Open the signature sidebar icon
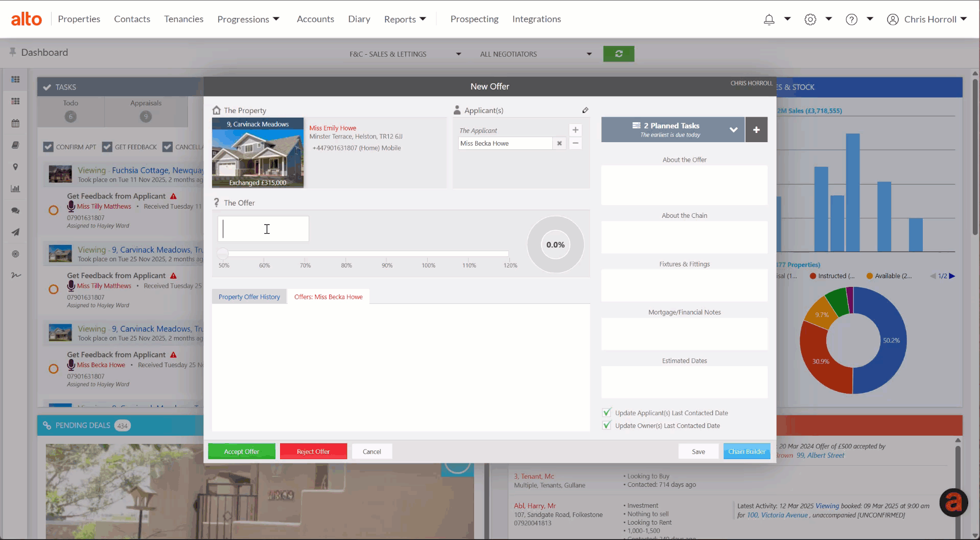Viewport: 980px width, 540px height. (x=15, y=275)
